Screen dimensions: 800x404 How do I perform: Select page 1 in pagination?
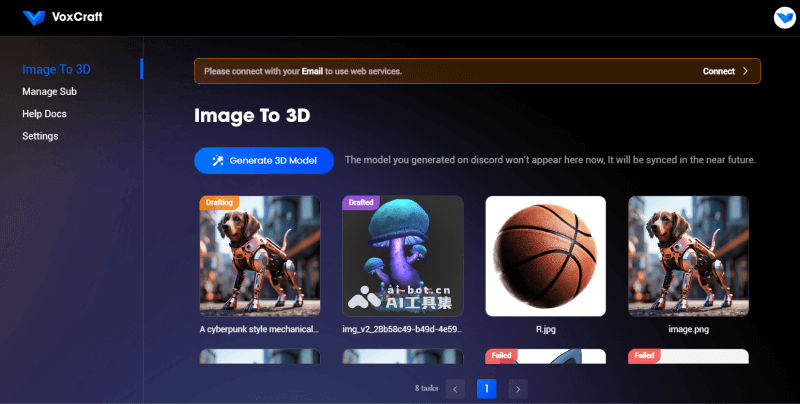486,388
